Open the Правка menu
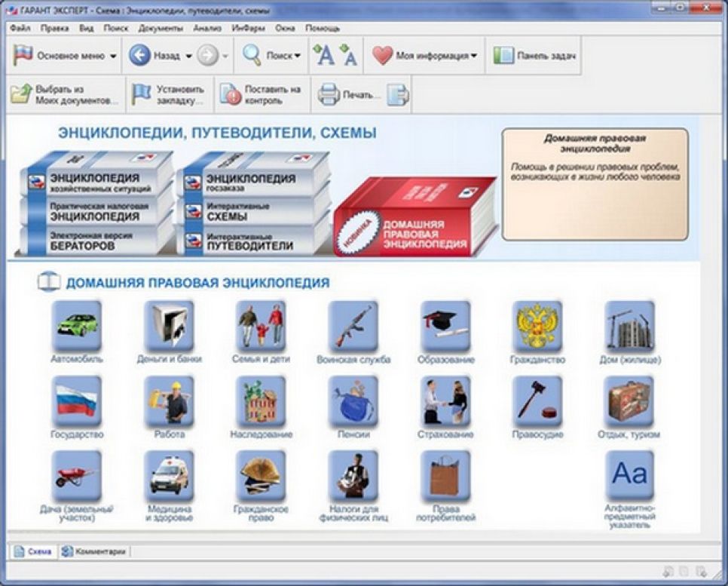 pyautogui.click(x=55, y=29)
